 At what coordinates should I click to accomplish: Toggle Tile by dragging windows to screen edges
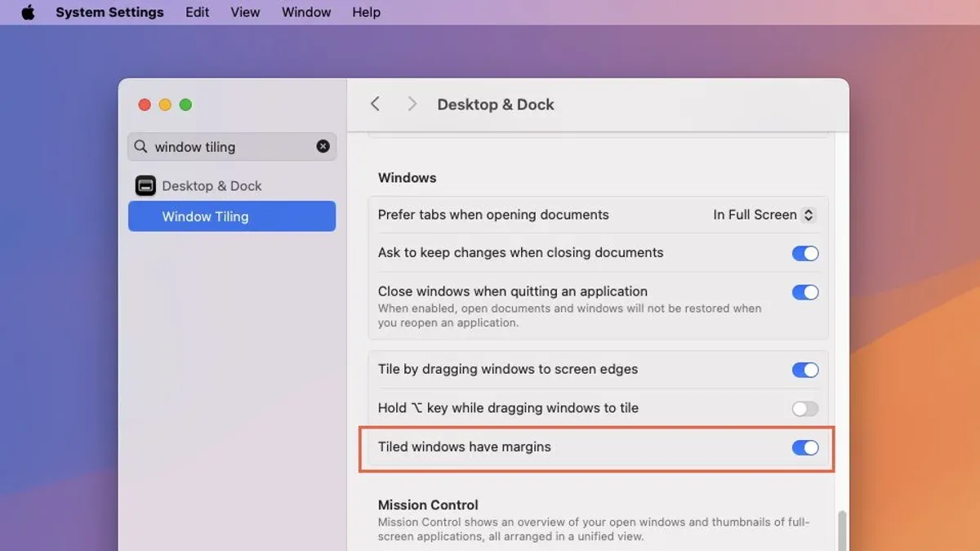point(805,370)
